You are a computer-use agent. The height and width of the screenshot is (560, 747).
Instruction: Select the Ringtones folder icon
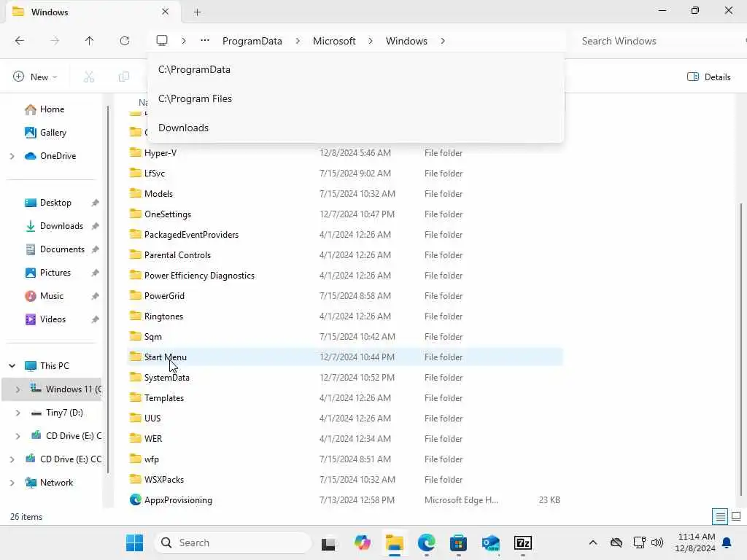135,316
